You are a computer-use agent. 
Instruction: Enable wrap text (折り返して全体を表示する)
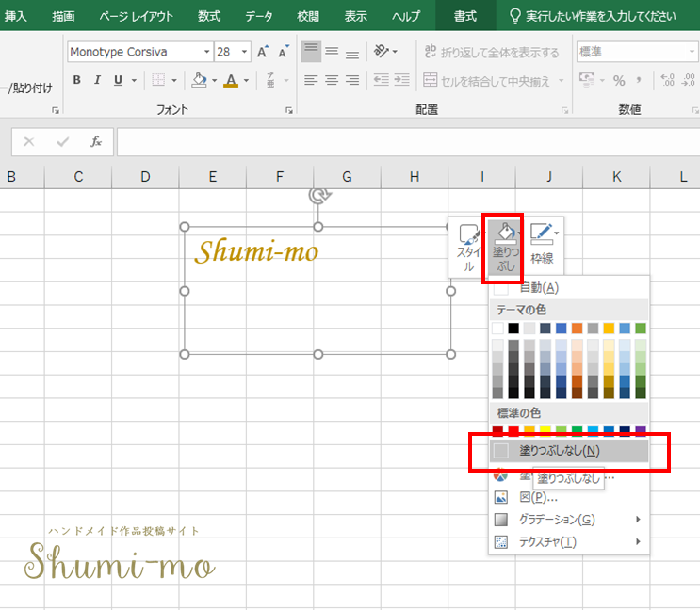point(491,52)
